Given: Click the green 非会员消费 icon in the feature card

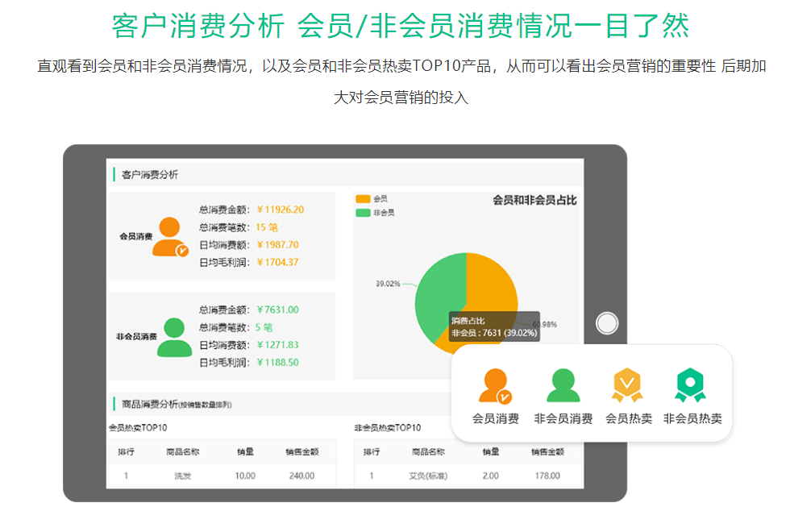Looking at the screenshot, I should tap(563, 386).
